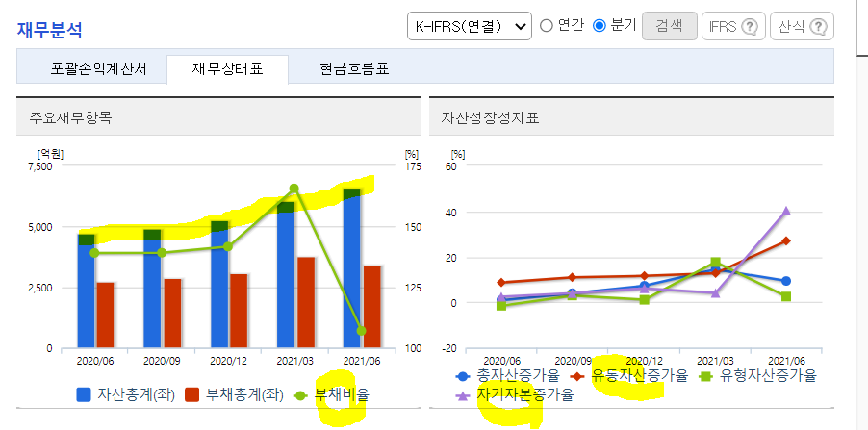
Task: Toggle the 부채총계(좌) legend entry
Action: (x=234, y=395)
